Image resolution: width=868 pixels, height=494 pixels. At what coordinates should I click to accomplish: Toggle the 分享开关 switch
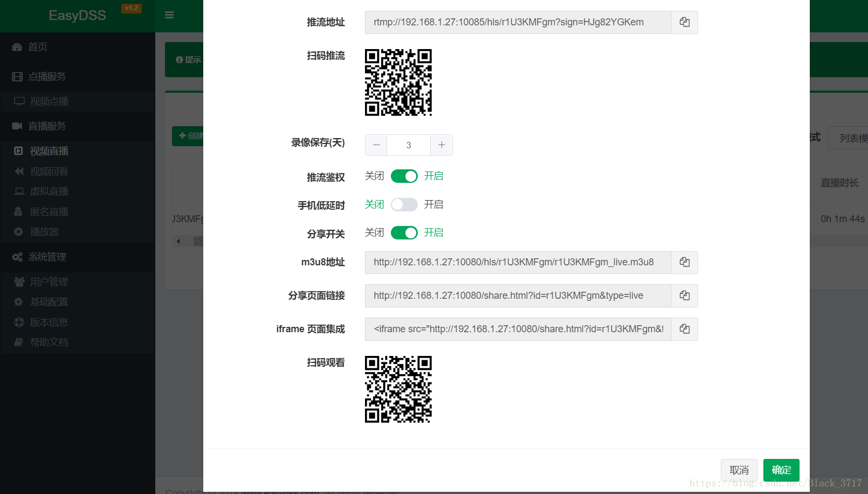click(404, 232)
